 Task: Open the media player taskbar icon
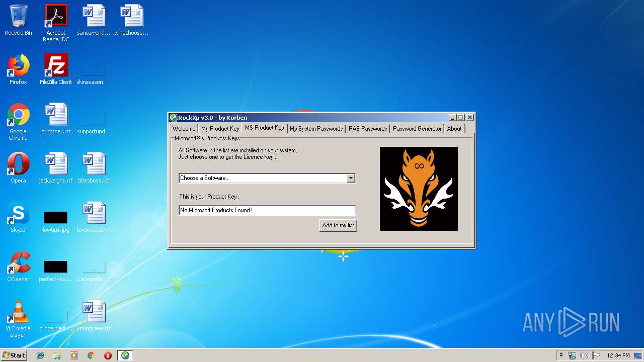(x=74, y=355)
